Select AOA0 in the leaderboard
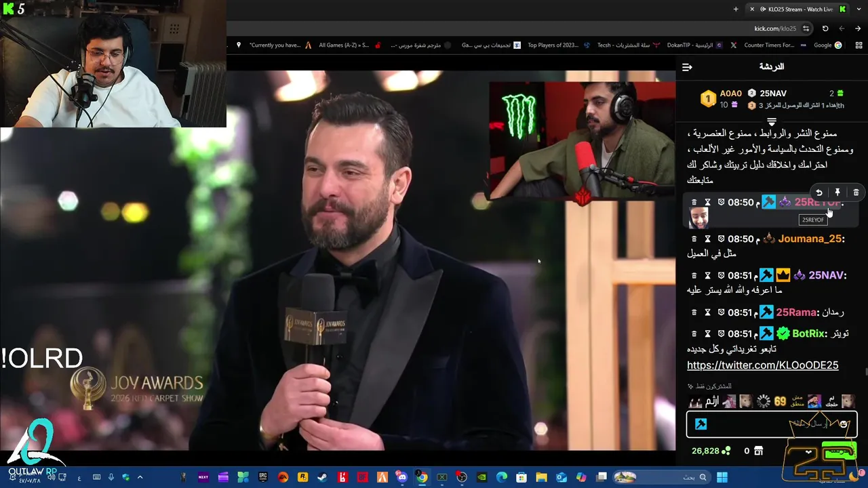The image size is (868, 488). pos(730,94)
